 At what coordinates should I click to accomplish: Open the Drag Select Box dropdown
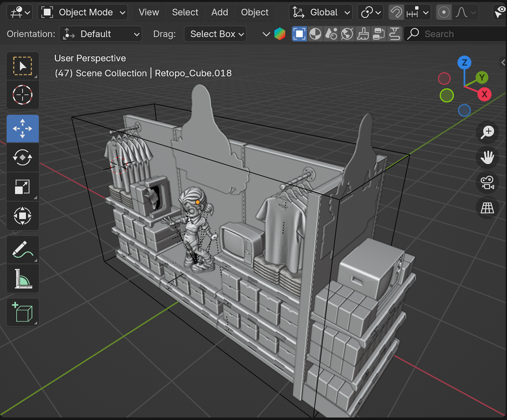coord(215,34)
